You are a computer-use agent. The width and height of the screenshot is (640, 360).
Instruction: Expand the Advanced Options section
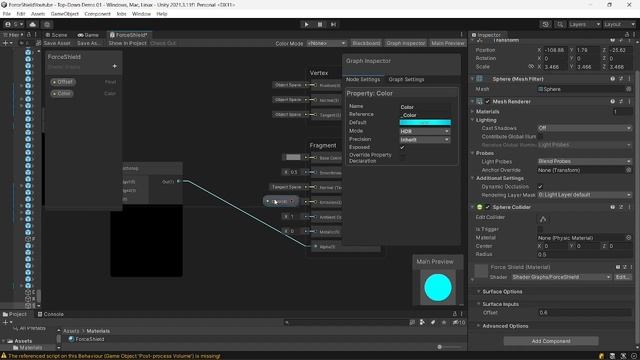coord(504,326)
